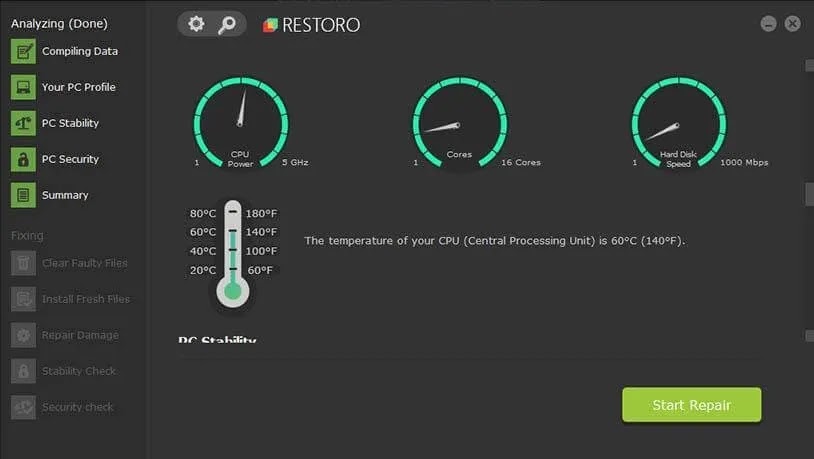Select the Repair Damage gear icon
This screenshot has width=814, height=459.
[23, 336]
